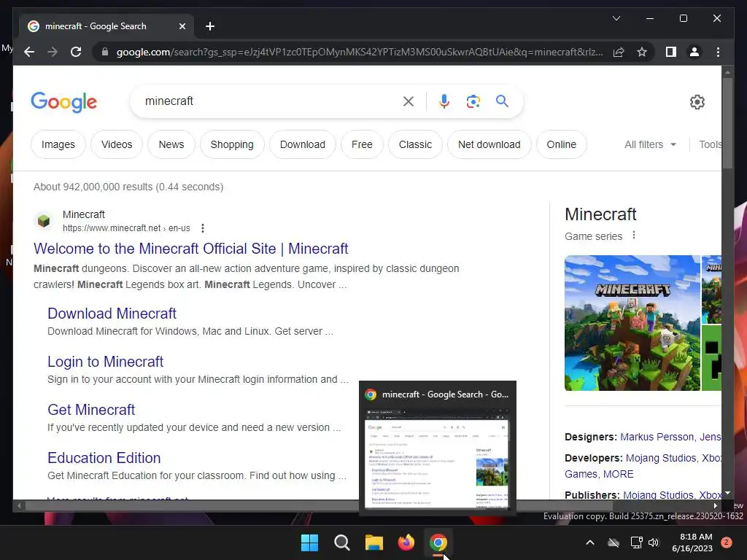Open the Download Minecraft sitelink
This screenshot has height=560, width=747.
112,314
